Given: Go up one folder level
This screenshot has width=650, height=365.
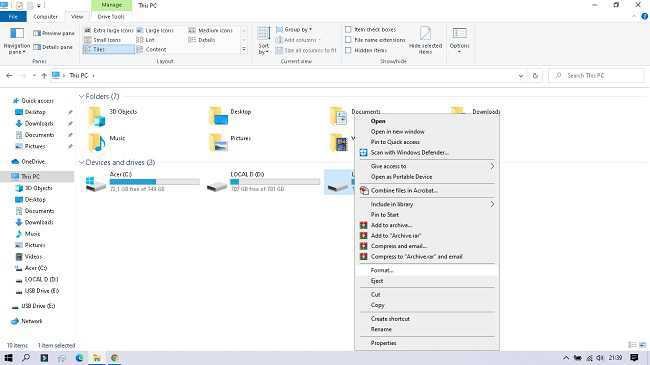Looking at the screenshot, I should pos(44,75).
